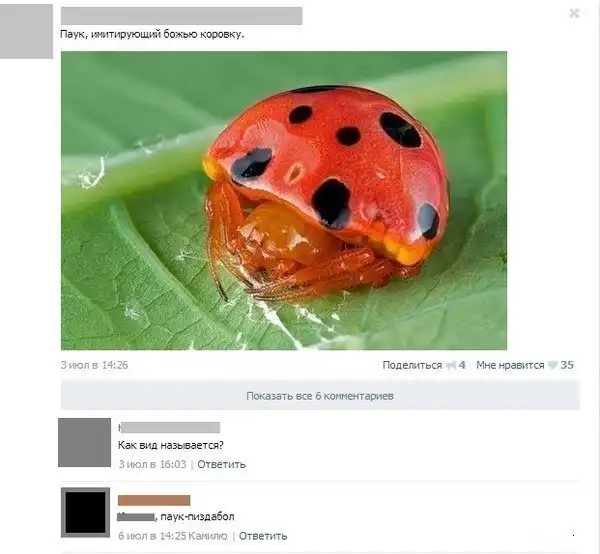
Task: Expand "Показать все 6 комментариев"
Action: click(320, 396)
